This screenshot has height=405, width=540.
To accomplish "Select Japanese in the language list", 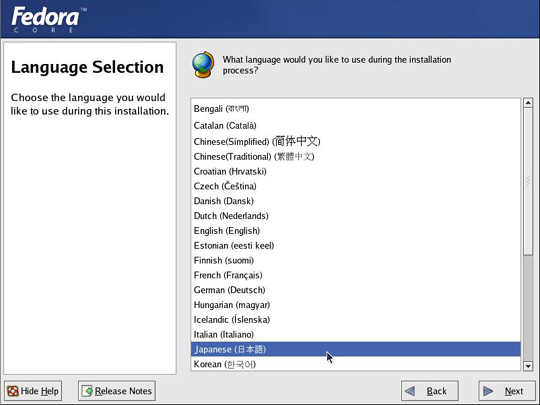I will [x=356, y=349].
